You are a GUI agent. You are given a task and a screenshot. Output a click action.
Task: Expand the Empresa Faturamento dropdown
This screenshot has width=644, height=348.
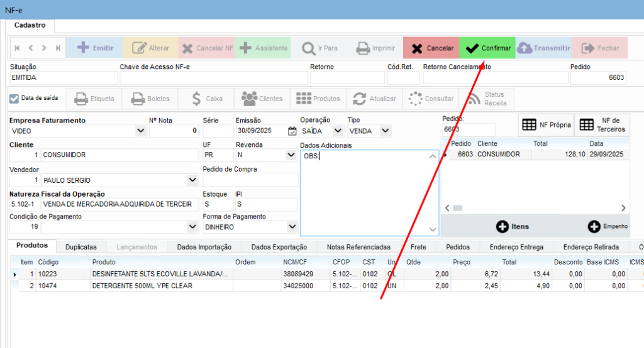coord(140,131)
